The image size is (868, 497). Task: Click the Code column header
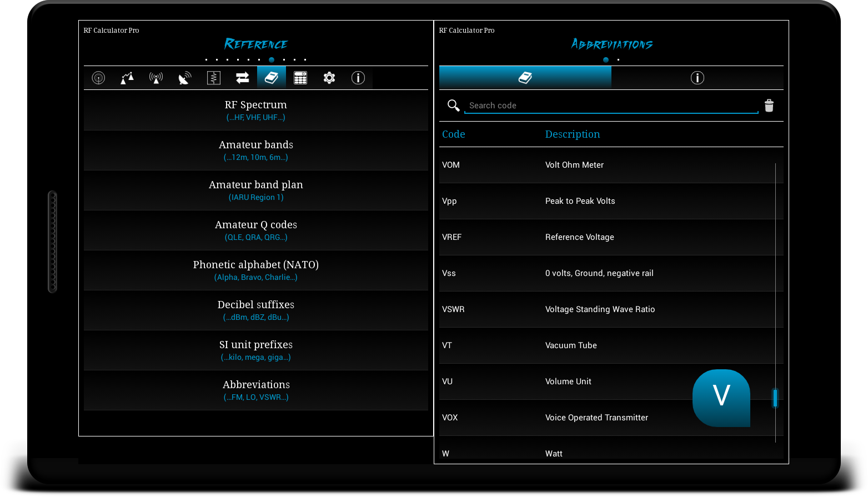(x=454, y=134)
